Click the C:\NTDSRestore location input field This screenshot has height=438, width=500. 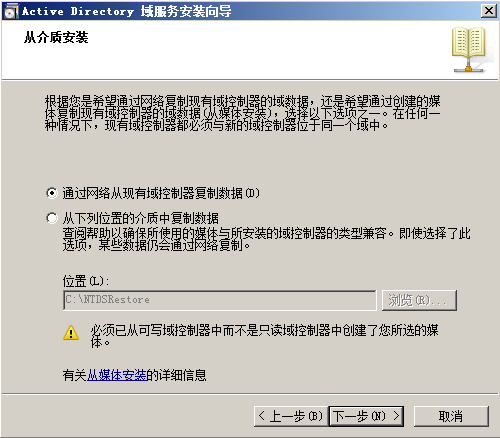[220, 300]
